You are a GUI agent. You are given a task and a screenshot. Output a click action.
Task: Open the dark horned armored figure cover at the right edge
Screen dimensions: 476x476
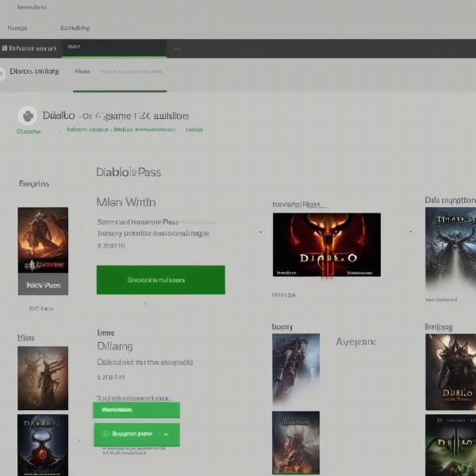click(451, 372)
